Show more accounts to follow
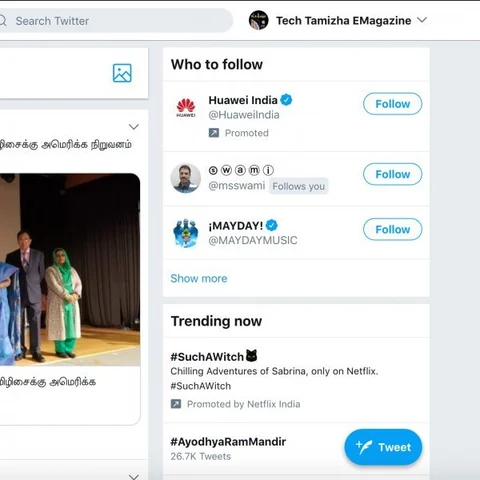The image size is (480, 480). click(x=199, y=278)
